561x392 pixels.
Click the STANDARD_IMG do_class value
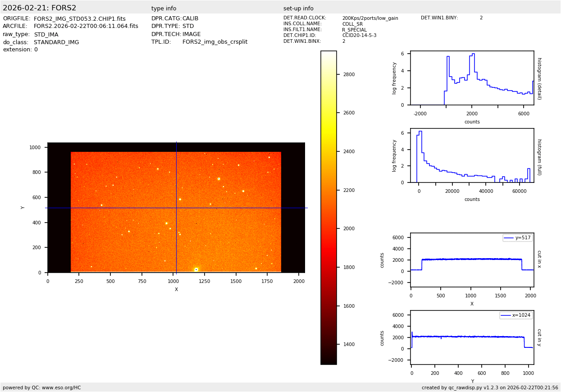pos(56,42)
